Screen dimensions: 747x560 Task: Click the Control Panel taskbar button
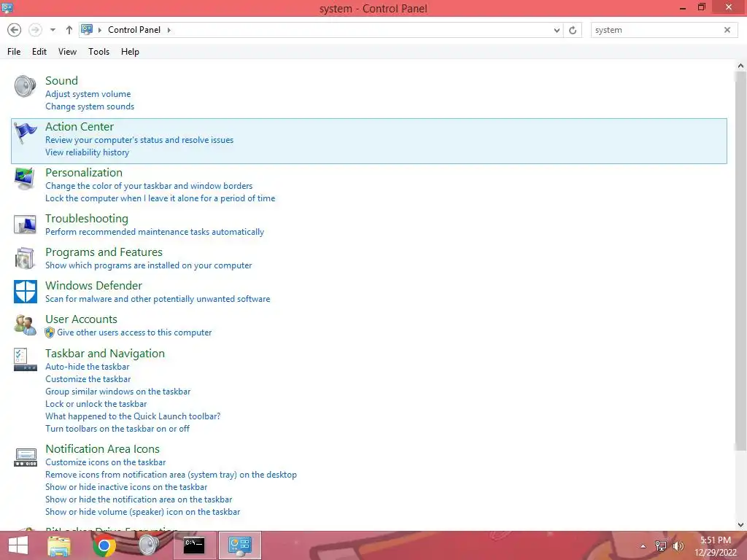tap(239, 545)
